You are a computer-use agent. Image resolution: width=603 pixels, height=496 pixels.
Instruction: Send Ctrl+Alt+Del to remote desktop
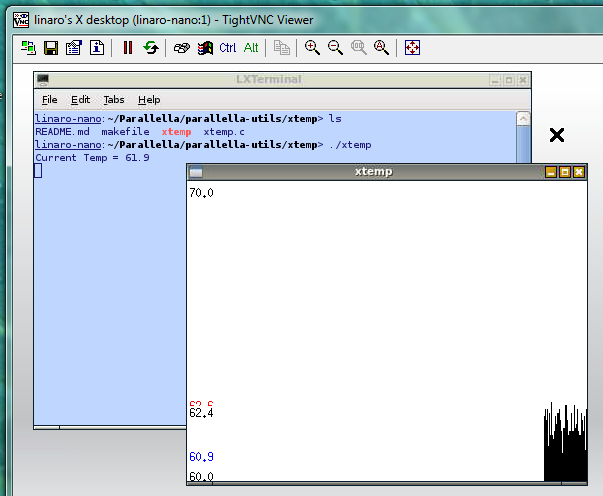click(182, 47)
